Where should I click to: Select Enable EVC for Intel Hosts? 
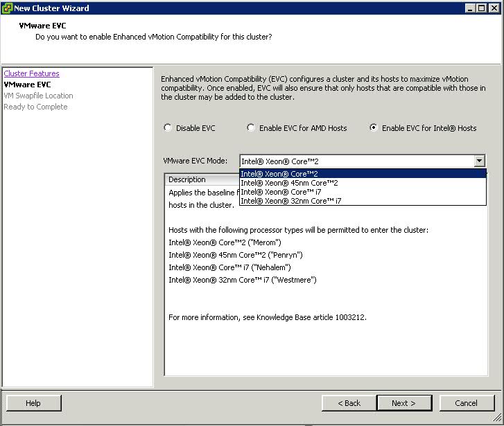tap(373, 127)
